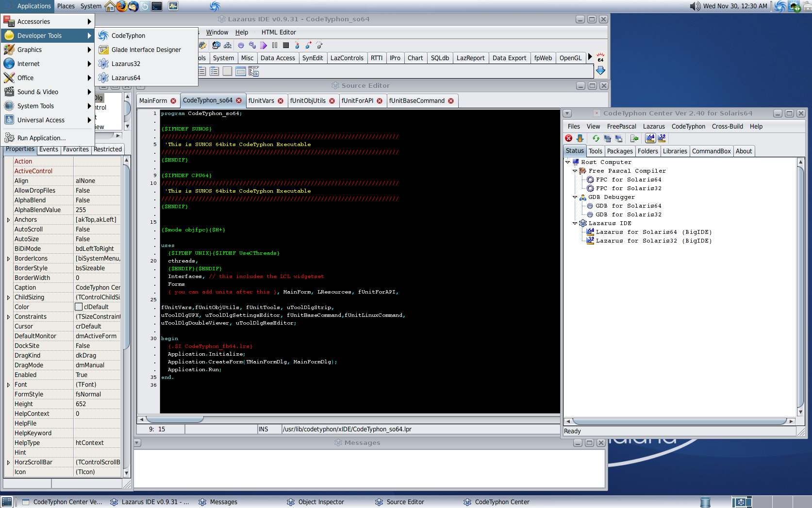
Task: Open the terminal icon in the top panel
Action: click(157, 6)
